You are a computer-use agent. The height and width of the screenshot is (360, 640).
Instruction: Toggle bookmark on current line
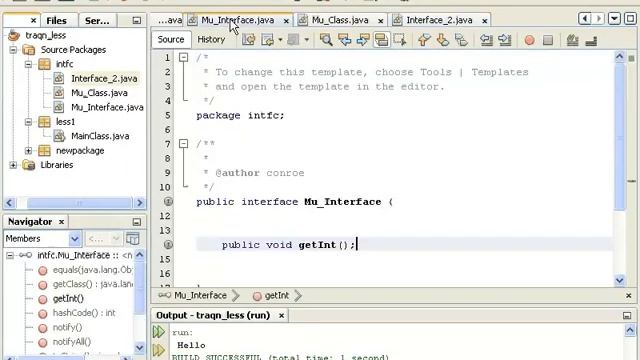coord(461,40)
